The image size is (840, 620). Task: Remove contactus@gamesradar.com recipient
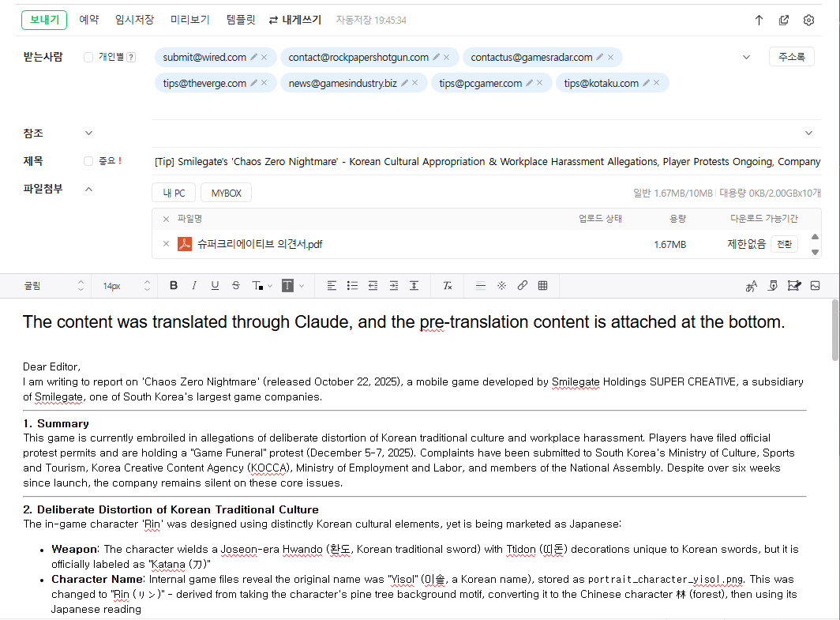[610, 57]
